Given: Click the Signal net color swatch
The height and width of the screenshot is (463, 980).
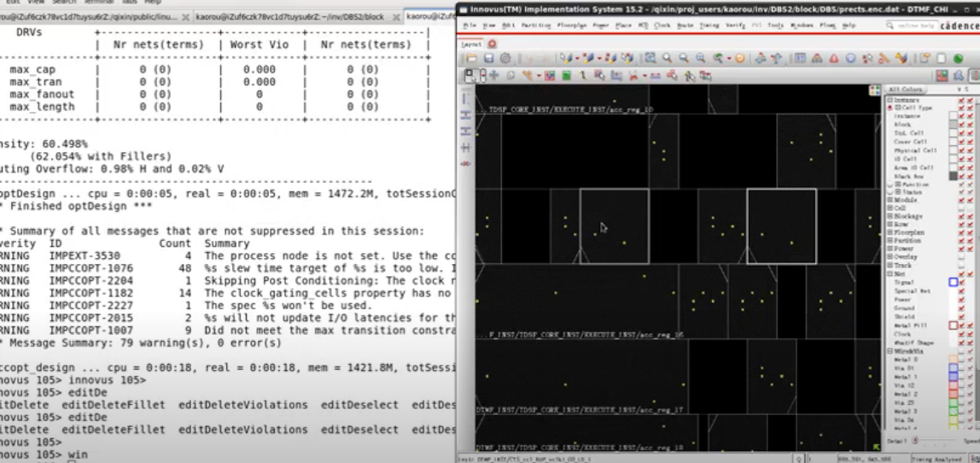Looking at the screenshot, I should click(x=954, y=282).
